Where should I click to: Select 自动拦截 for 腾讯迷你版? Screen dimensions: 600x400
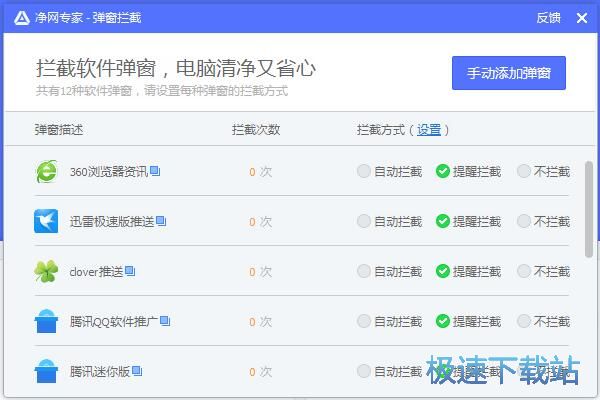click(390, 371)
